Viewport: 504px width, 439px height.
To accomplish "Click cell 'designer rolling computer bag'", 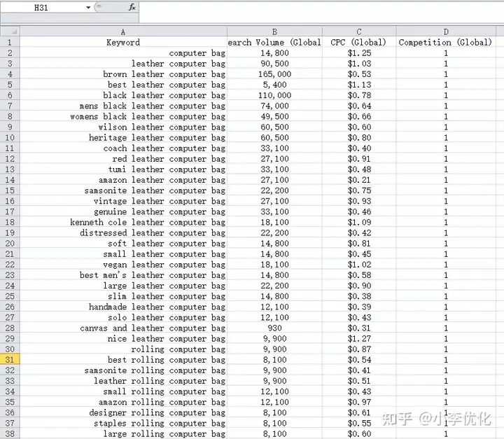I will (x=123, y=412).
